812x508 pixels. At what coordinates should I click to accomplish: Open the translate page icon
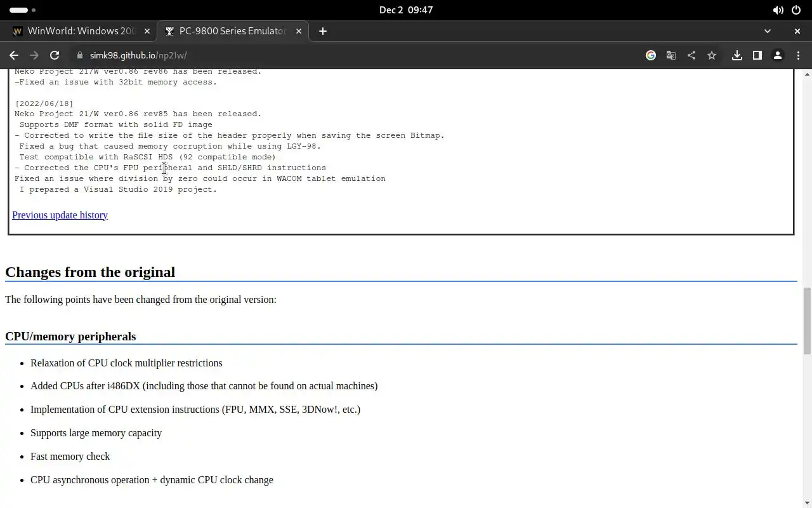click(x=671, y=55)
